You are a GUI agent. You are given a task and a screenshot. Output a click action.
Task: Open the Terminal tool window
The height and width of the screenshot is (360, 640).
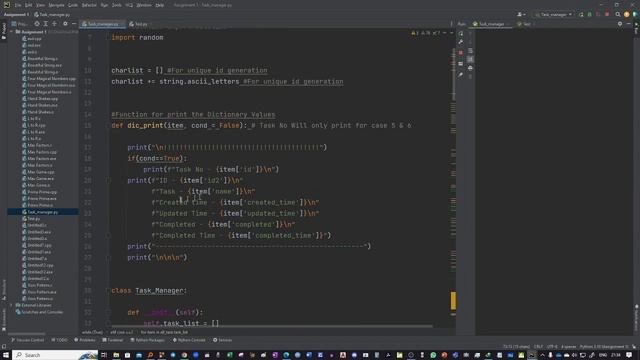[x=113, y=340]
